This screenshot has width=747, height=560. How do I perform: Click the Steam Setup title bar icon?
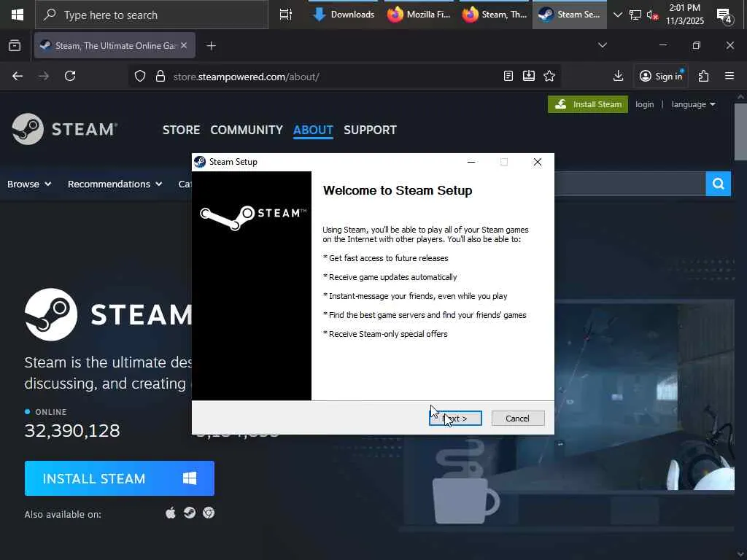200,162
